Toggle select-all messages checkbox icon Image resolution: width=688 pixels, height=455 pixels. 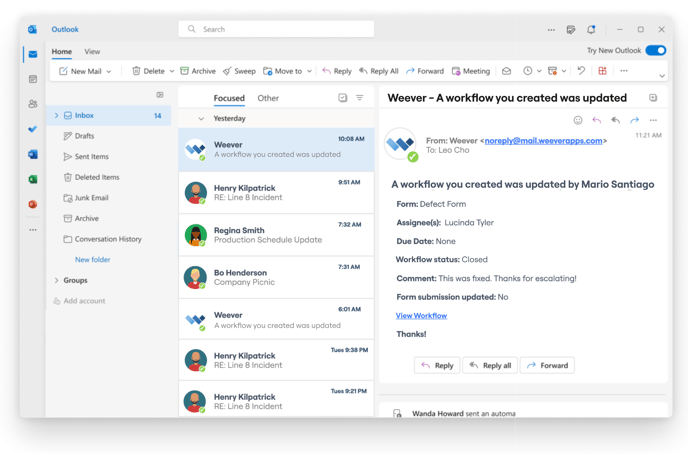click(343, 98)
